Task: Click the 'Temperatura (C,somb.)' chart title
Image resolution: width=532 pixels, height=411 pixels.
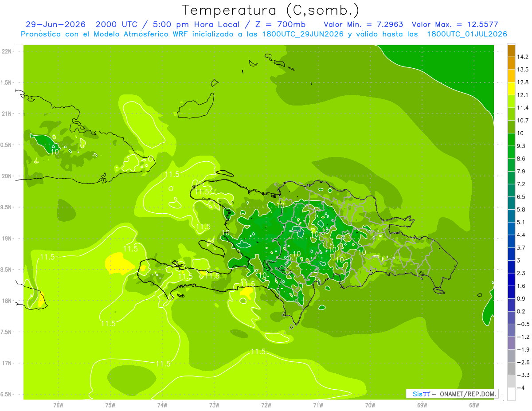Action: point(270,10)
